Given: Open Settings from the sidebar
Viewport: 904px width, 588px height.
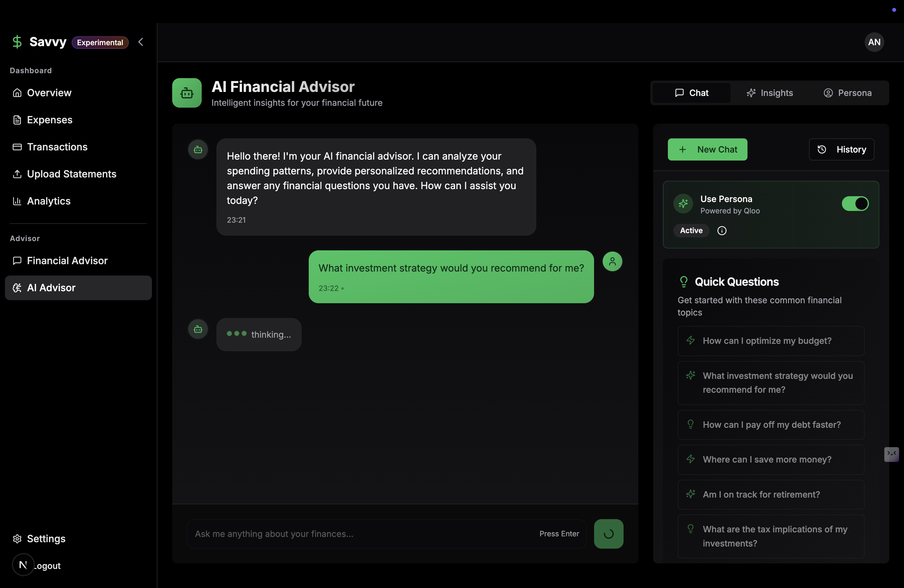Looking at the screenshot, I should pos(46,538).
